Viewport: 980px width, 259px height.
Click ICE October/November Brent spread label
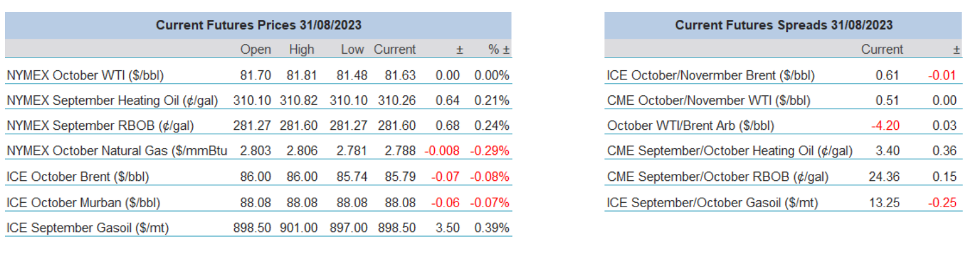tap(711, 75)
